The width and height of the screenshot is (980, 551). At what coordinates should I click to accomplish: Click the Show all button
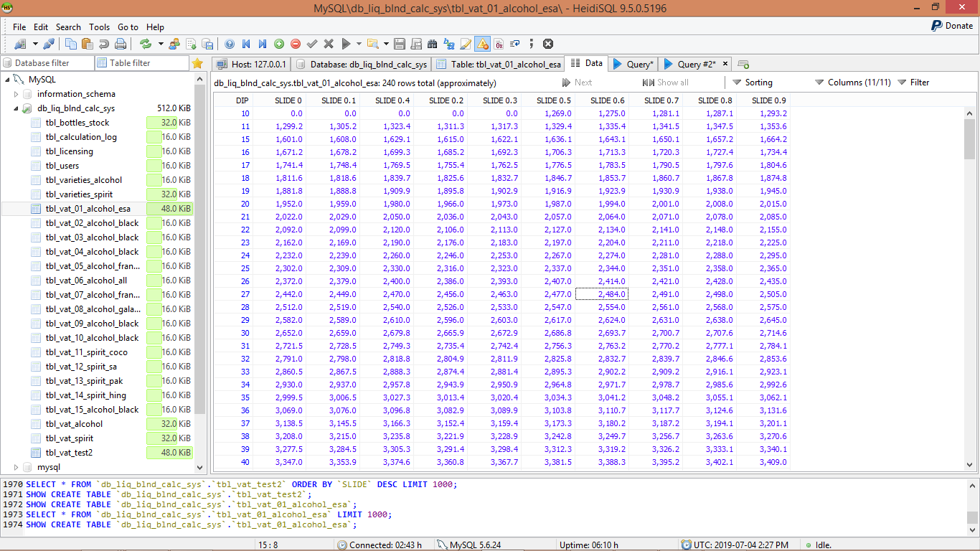tap(665, 83)
